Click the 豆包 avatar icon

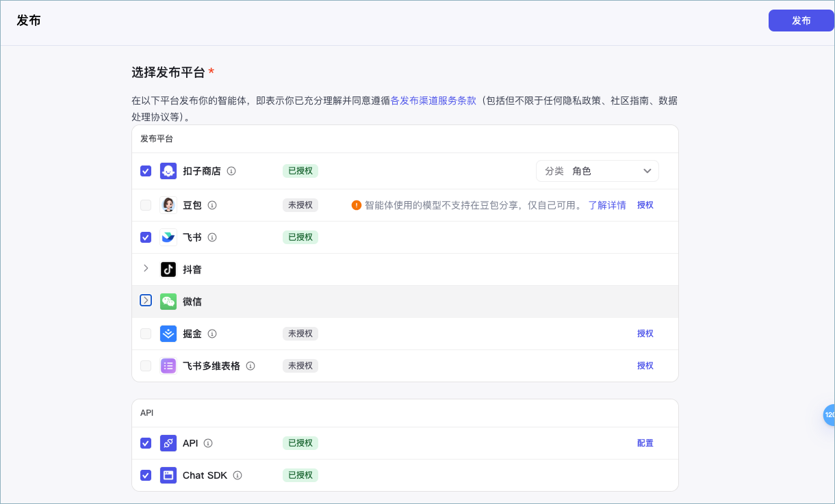168,205
